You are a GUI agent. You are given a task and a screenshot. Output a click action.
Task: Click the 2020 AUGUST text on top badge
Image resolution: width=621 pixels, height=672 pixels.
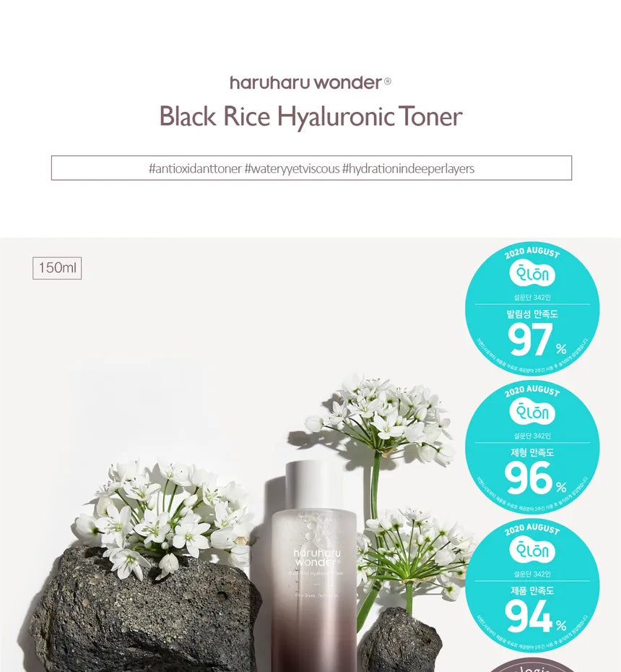(532, 252)
